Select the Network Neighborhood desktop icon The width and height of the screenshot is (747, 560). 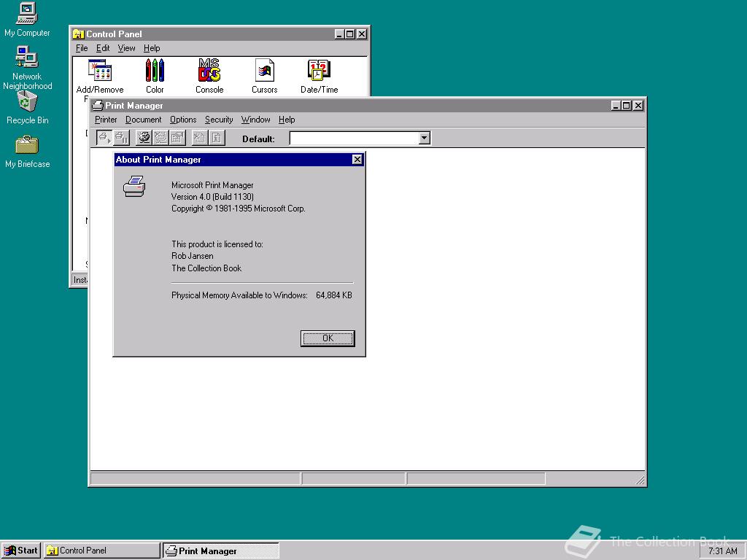pos(27,68)
